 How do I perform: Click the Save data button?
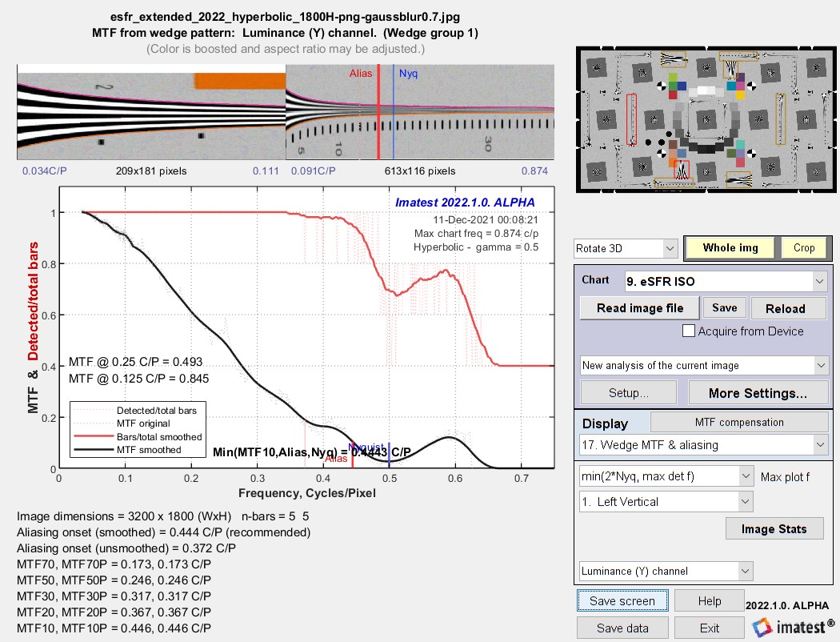point(622,628)
